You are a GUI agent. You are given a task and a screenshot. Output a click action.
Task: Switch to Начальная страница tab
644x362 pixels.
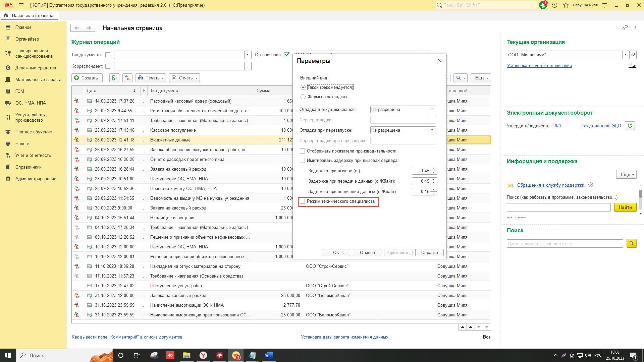point(29,15)
